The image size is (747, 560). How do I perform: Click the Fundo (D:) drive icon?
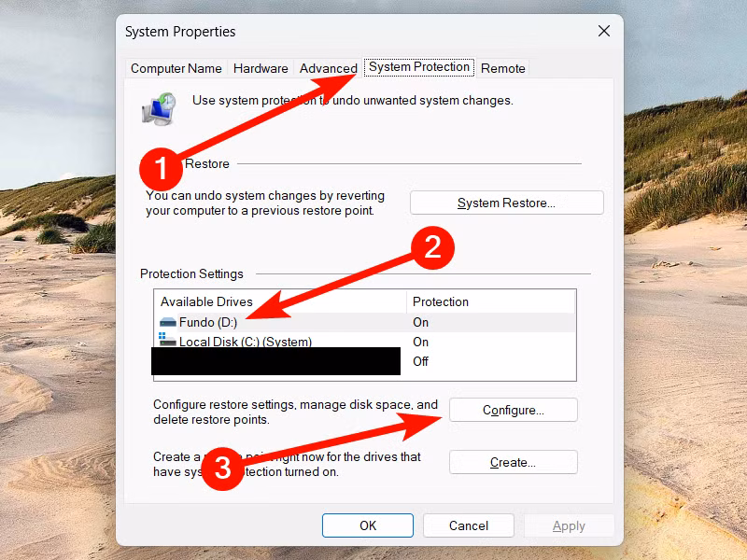tap(168, 322)
